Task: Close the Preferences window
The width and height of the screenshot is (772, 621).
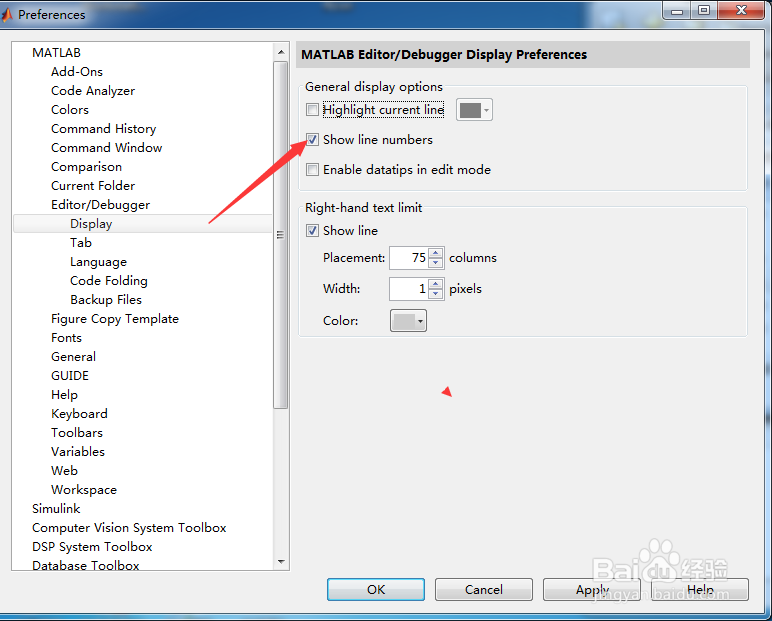Action: coord(741,10)
